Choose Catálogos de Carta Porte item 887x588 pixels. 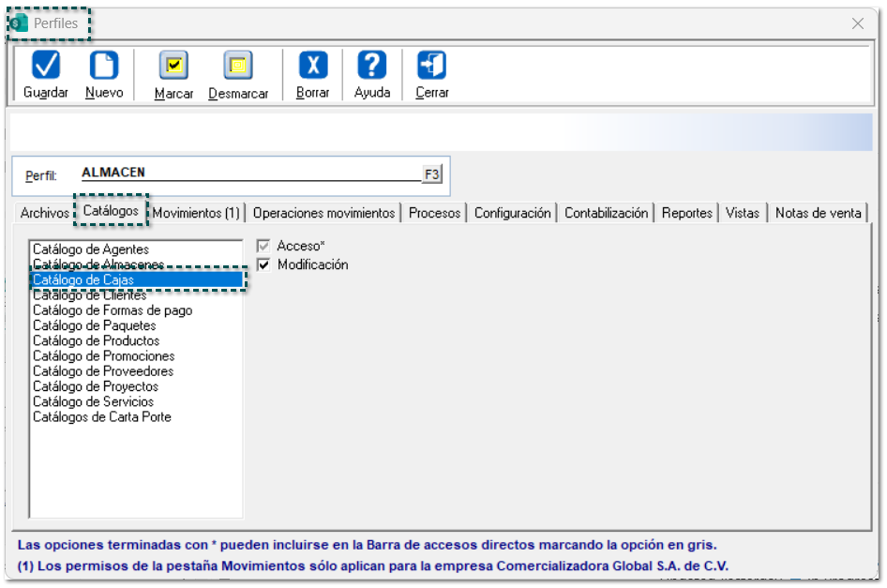[x=102, y=416]
